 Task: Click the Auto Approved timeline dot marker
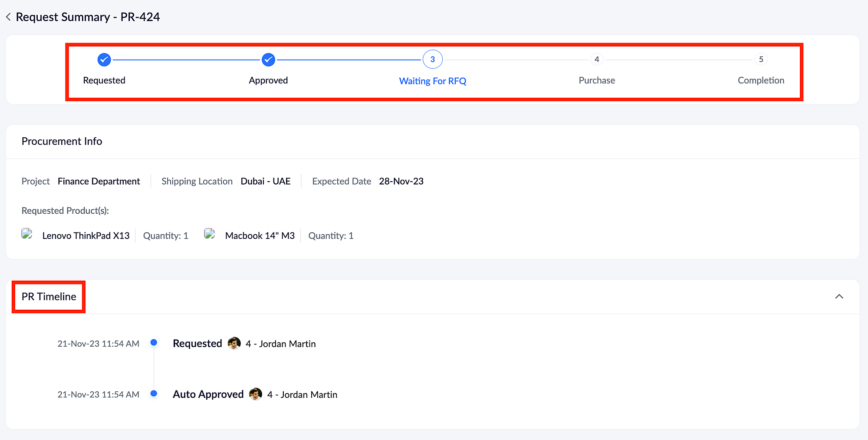pos(154,394)
